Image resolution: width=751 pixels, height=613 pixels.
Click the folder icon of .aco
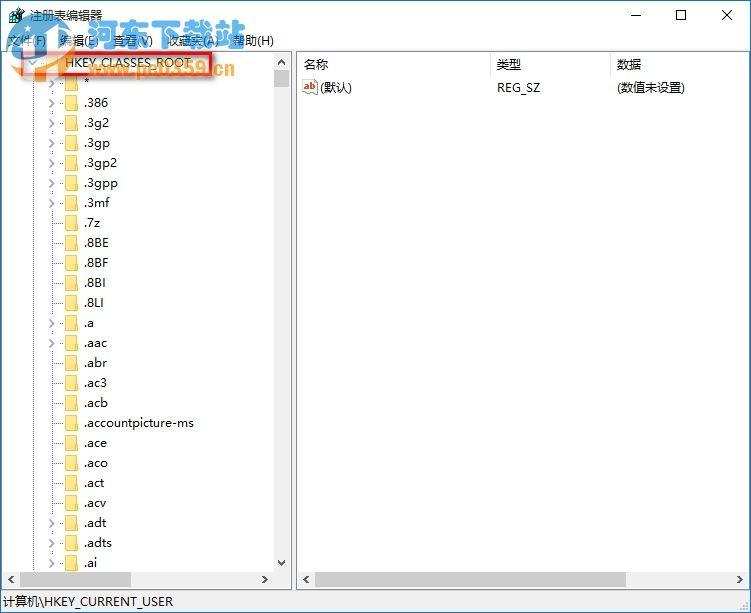coord(71,463)
